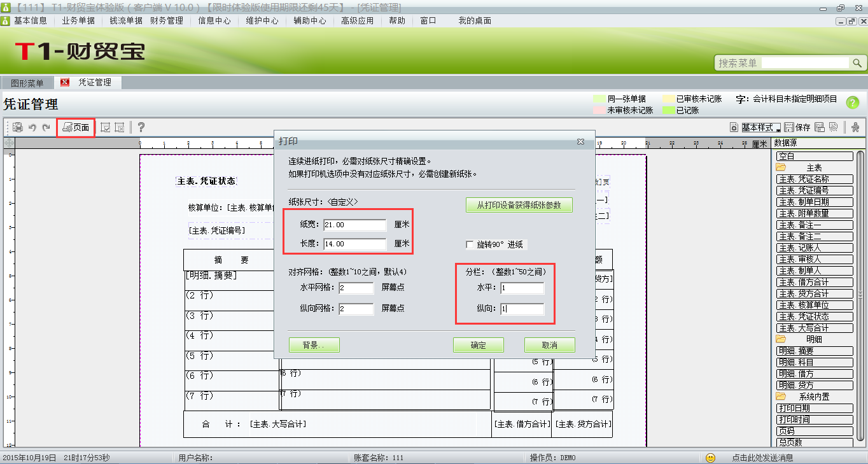
Task: Open the 高级应用 menu
Action: click(358, 20)
